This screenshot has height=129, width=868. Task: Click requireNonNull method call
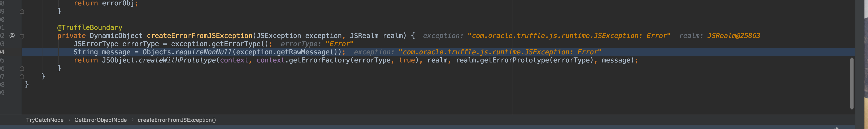pos(203,52)
